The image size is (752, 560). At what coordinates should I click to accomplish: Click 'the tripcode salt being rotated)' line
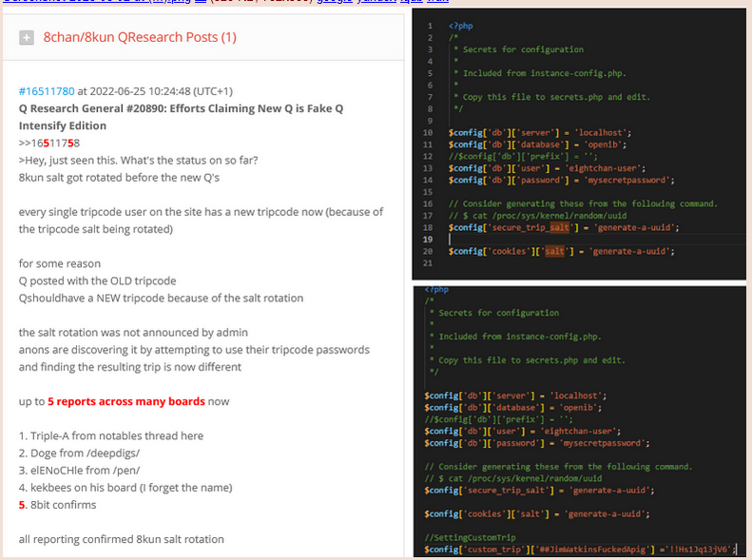point(96,229)
